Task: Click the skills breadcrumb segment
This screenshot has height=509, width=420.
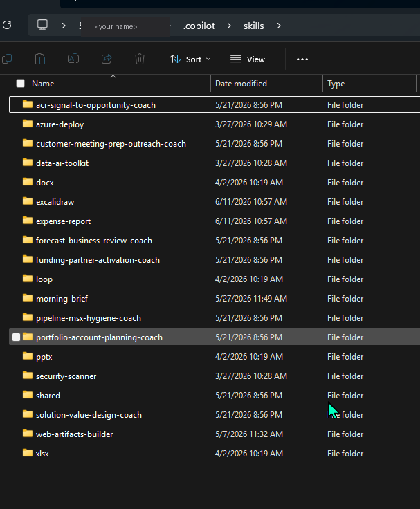Action: 254,26
